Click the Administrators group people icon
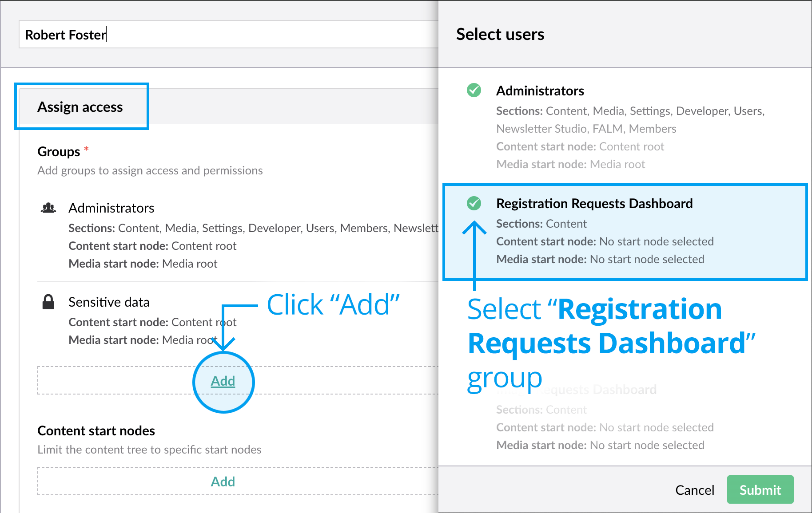Screen dimensions: 812x513 point(48,208)
